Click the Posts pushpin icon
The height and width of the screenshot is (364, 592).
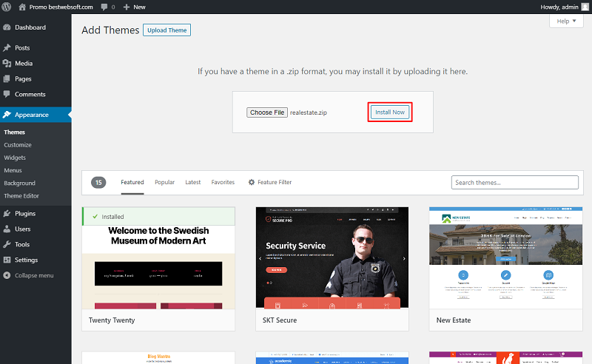pyautogui.click(x=7, y=47)
